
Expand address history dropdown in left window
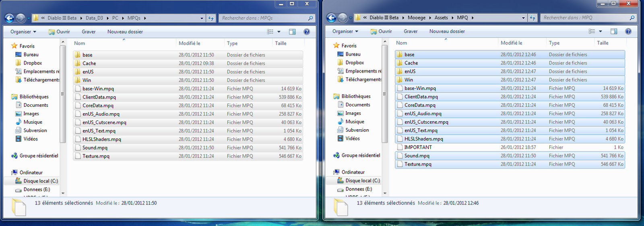tap(202, 18)
